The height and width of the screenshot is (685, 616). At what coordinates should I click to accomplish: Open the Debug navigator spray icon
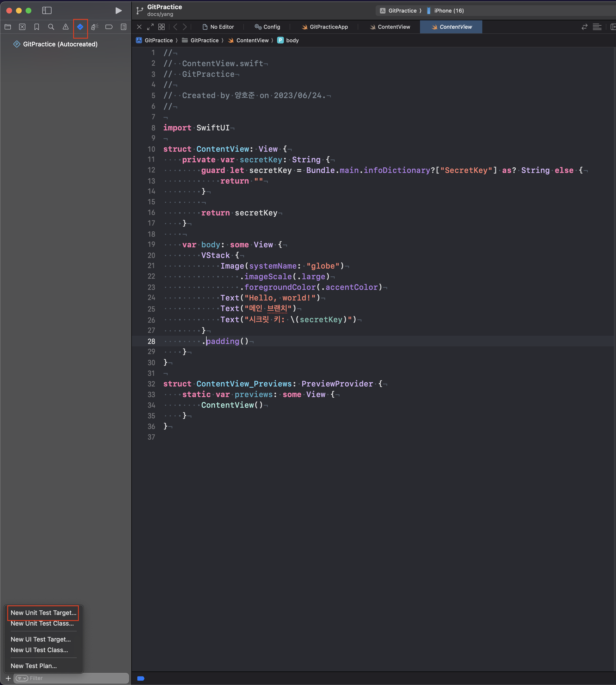(95, 27)
